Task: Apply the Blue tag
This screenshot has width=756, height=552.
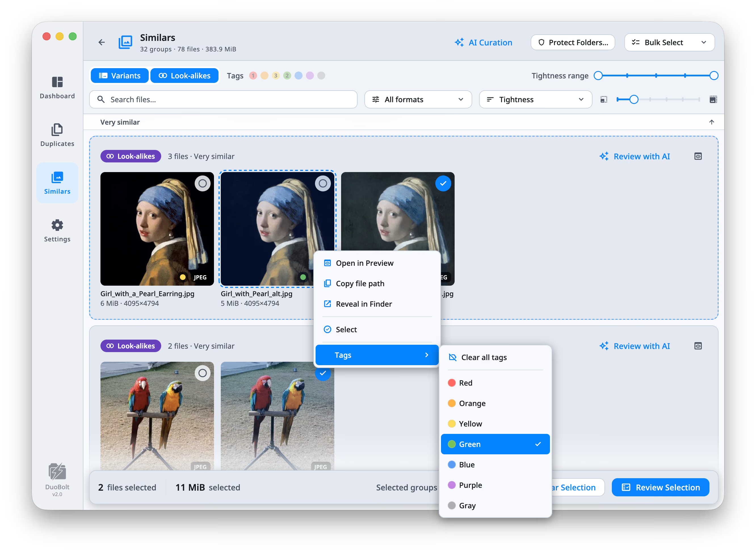Action: 495,465
